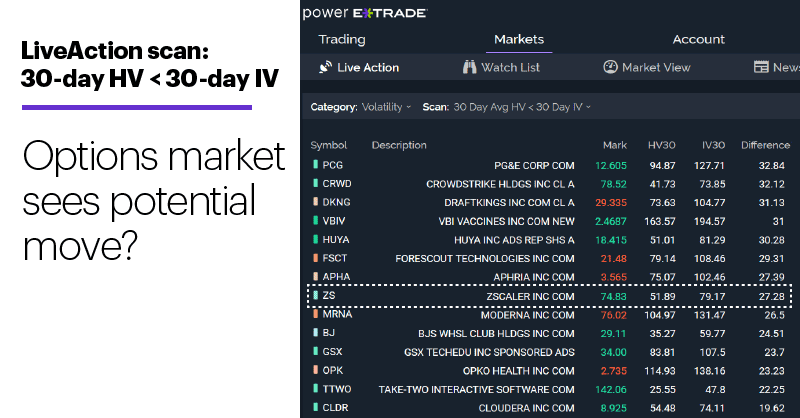800x418 pixels.
Task: Click the ZS IV30 value 79.17
Action: (712, 297)
